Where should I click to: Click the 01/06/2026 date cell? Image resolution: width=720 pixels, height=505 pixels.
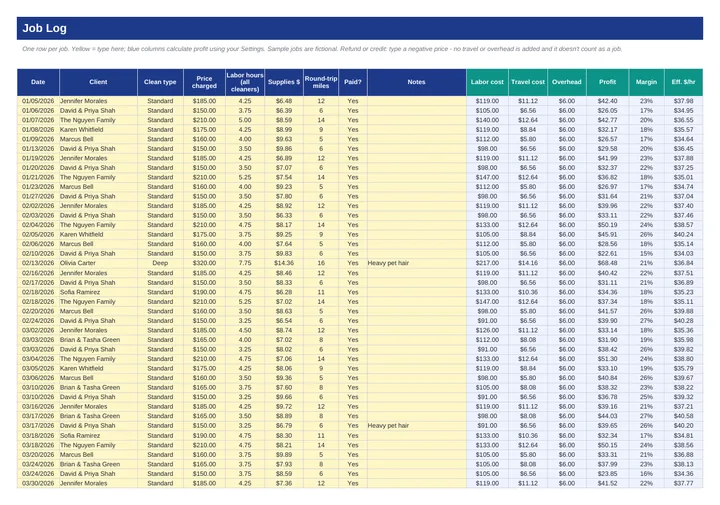pos(38,111)
